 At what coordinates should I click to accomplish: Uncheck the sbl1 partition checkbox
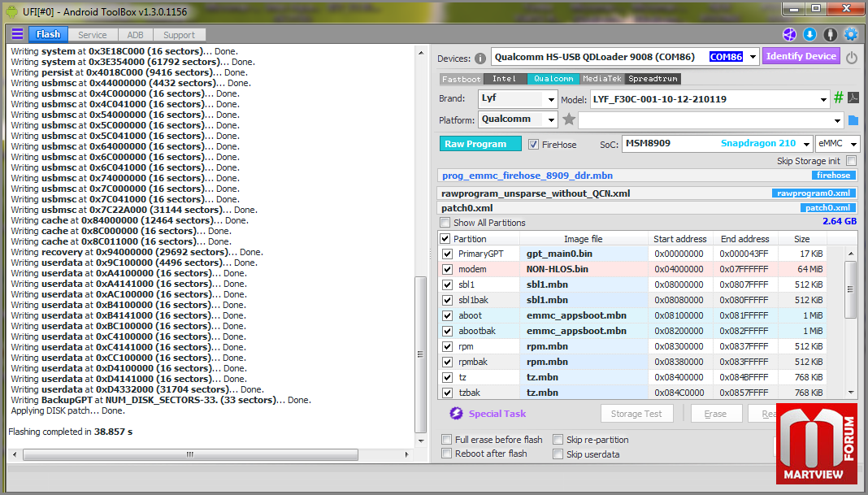447,284
